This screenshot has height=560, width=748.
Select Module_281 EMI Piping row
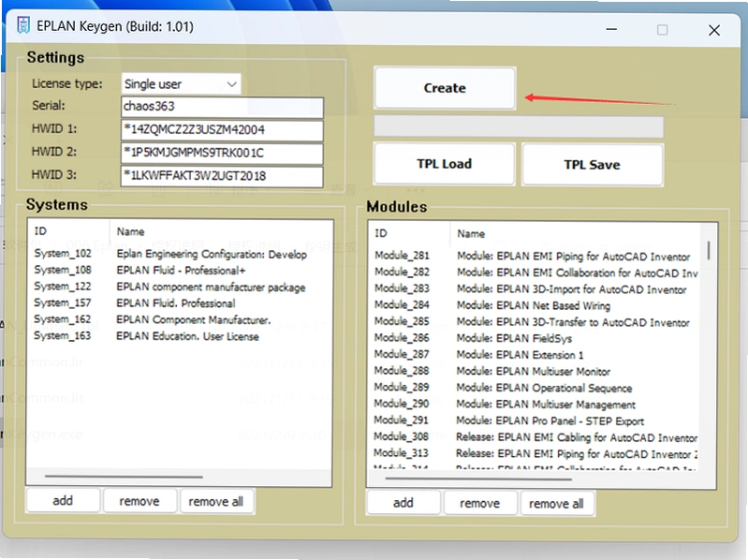(x=535, y=257)
